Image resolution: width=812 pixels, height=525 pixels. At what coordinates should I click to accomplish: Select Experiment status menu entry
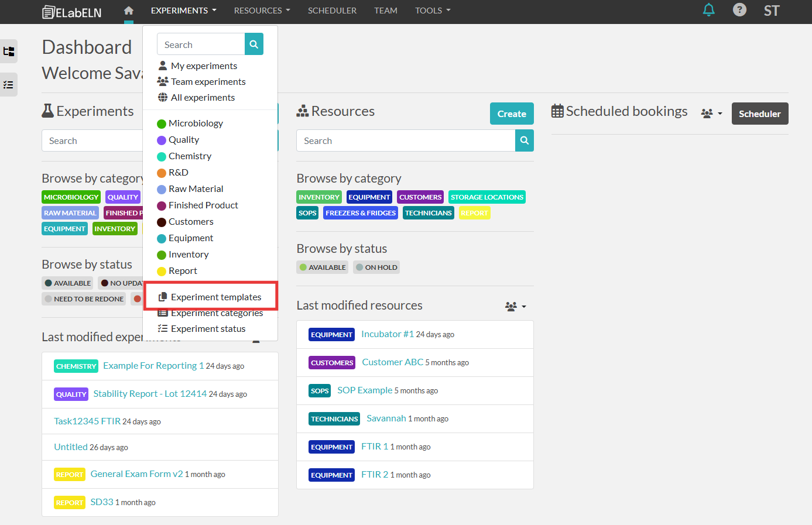click(x=208, y=329)
